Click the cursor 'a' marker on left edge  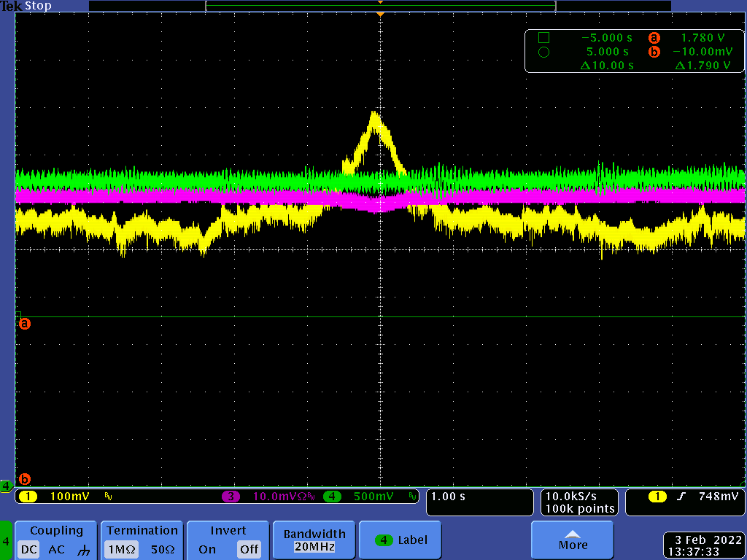pos(24,323)
